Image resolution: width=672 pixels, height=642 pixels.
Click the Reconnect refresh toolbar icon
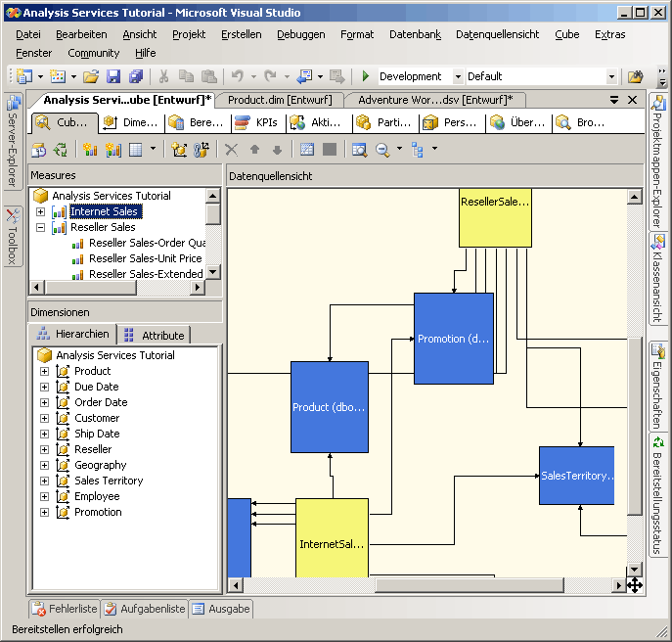click(x=61, y=150)
